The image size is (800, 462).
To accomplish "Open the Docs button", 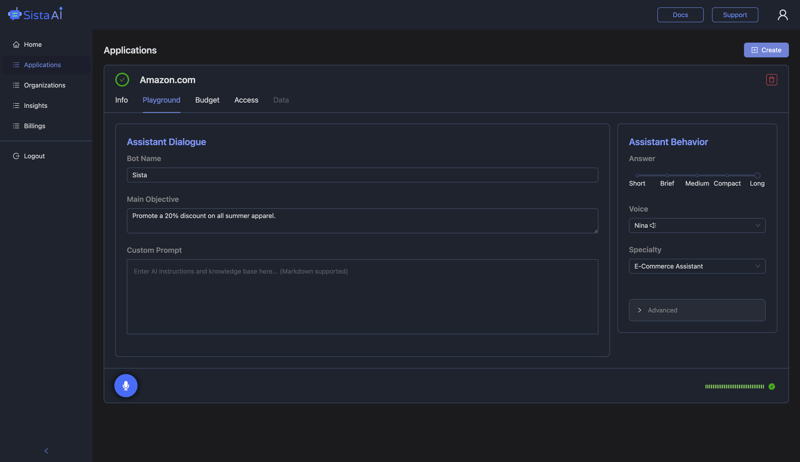I will pos(680,15).
